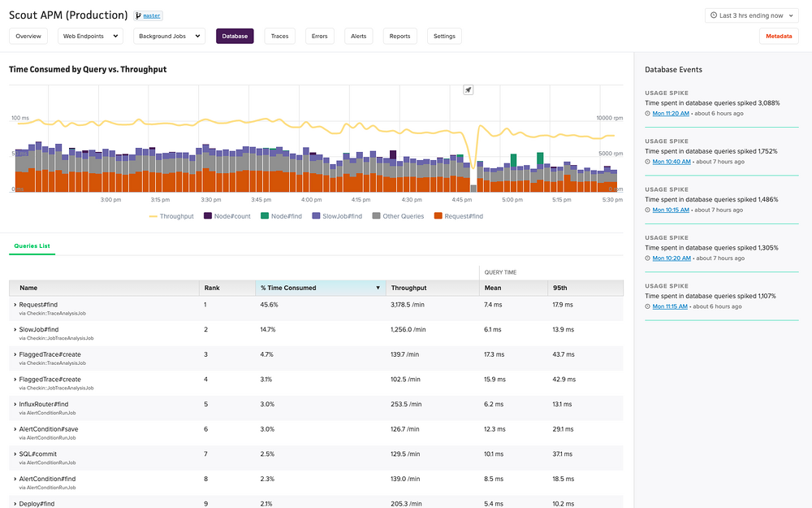Screen dimensions: 812x508
Task: Click spike text mentioning 1,752%
Action: tap(711, 151)
